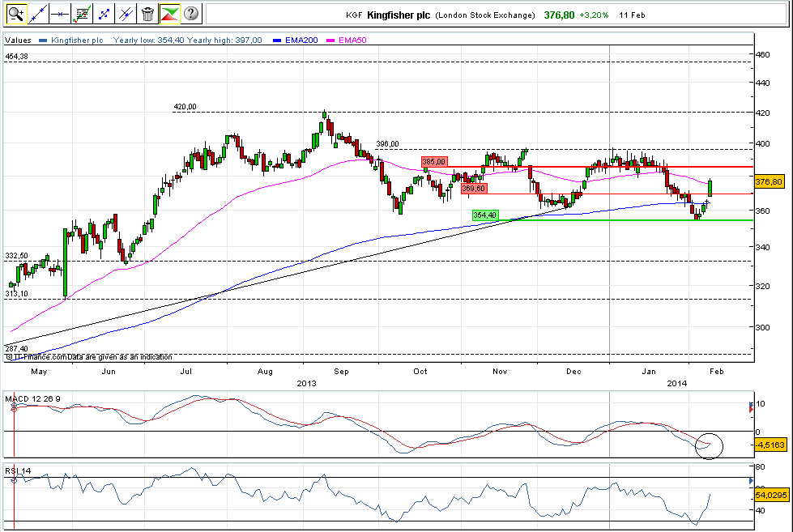Click the 'EMA50' legend label
The height and width of the screenshot is (532, 793).
pyautogui.click(x=352, y=40)
